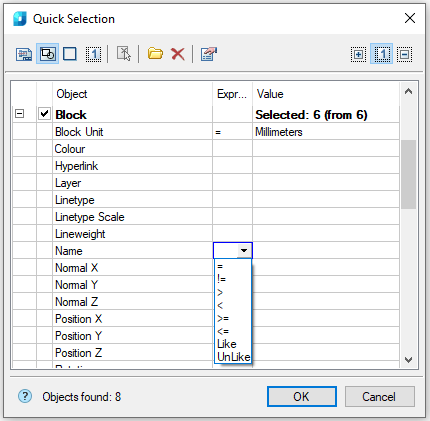430x421 pixels.
Task: Click the subtract from selection minus icon
Action: (404, 54)
